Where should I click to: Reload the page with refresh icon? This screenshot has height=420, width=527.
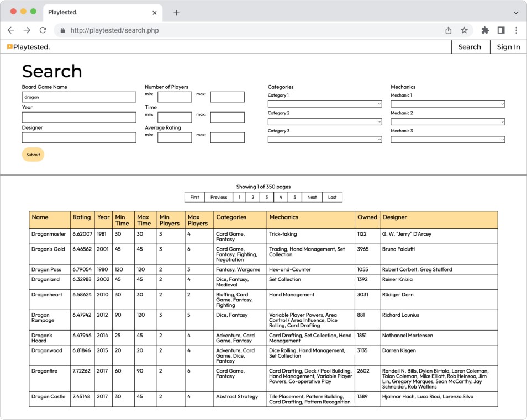(43, 30)
